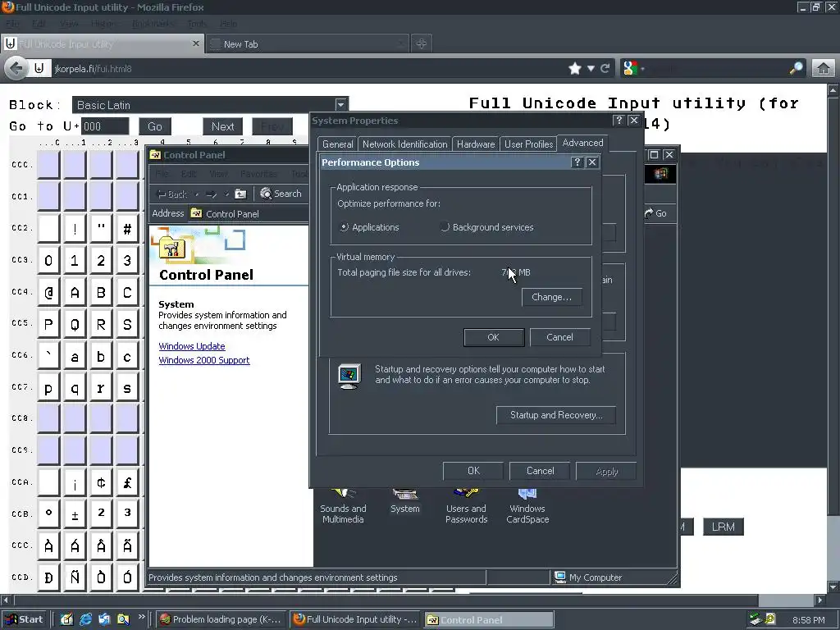Click the Firefox back arrow button
Image resolution: width=840 pixels, height=630 pixels.
[16, 69]
